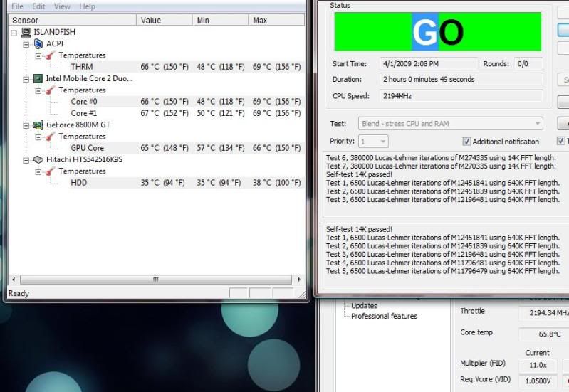
Task: Click the Req.Vcore (VID) value 1.0500V
Action: point(538,381)
